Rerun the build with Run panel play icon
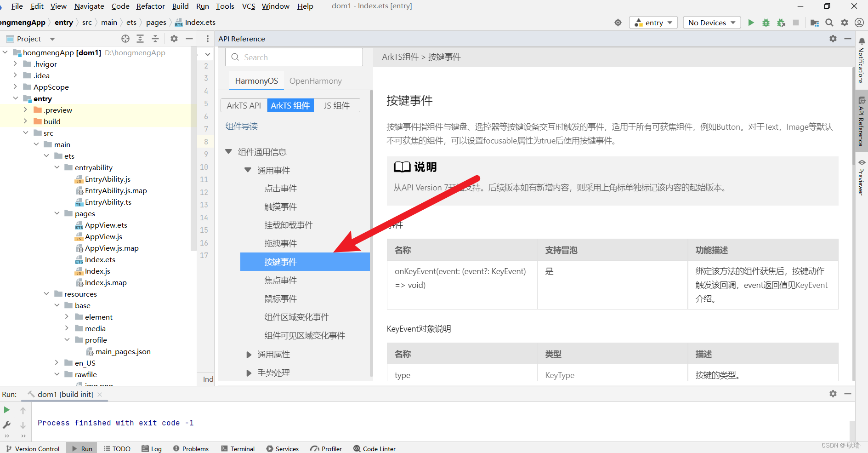868x453 pixels. tap(7, 410)
